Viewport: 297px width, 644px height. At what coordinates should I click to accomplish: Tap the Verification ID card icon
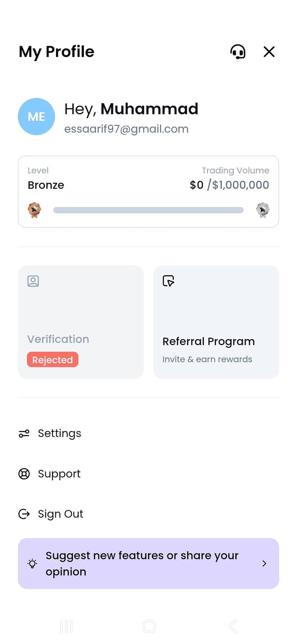33,281
